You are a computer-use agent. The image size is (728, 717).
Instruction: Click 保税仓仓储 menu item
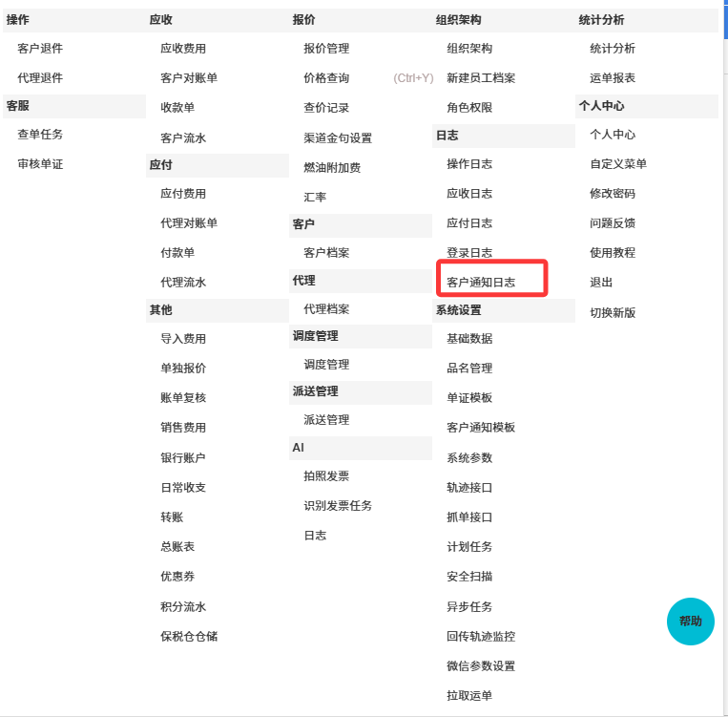(189, 637)
